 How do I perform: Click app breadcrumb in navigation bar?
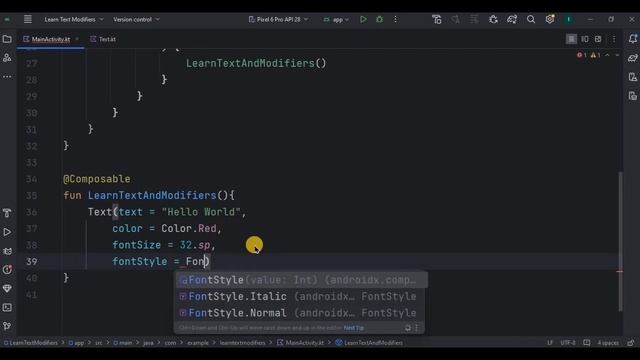point(76,343)
